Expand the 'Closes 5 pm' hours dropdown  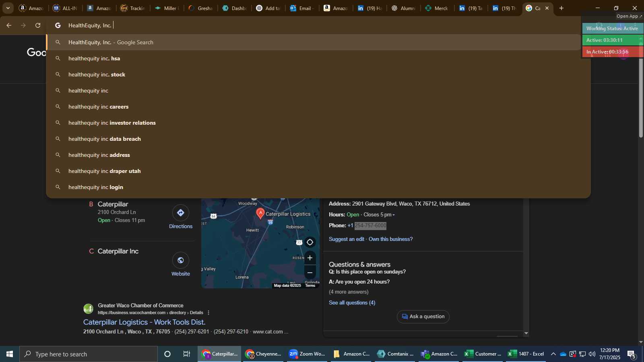click(x=379, y=215)
